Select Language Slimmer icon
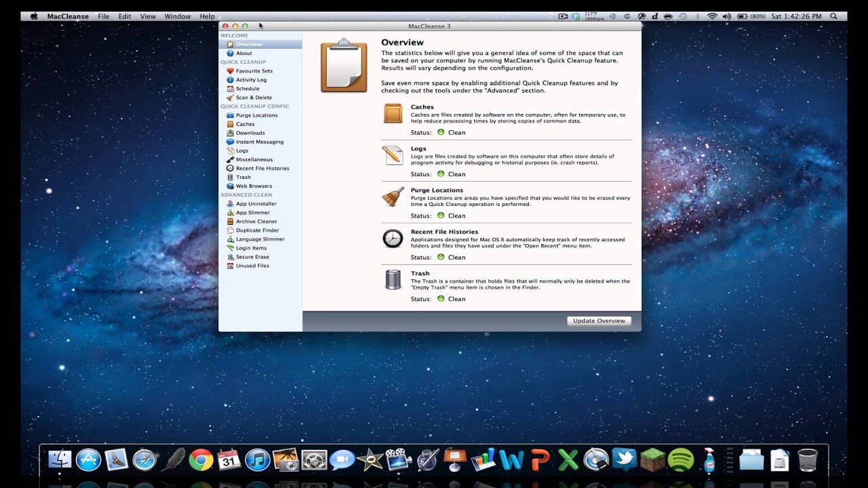Image resolution: width=868 pixels, height=488 pixels. click(230, 239)
